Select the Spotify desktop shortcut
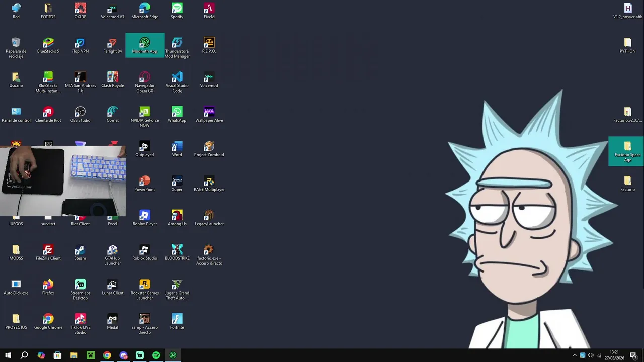Screen dimensions: 644x362 177,11
